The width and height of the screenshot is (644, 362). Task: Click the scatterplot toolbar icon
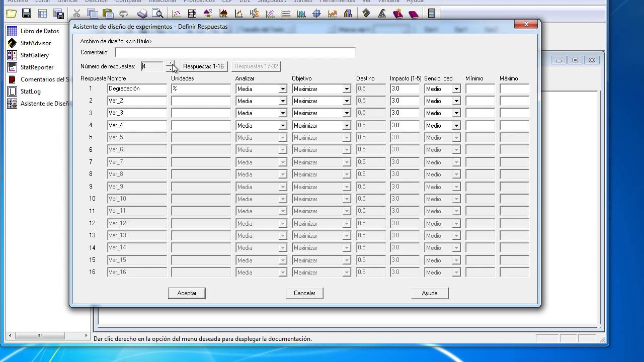(x=177, y=14)
